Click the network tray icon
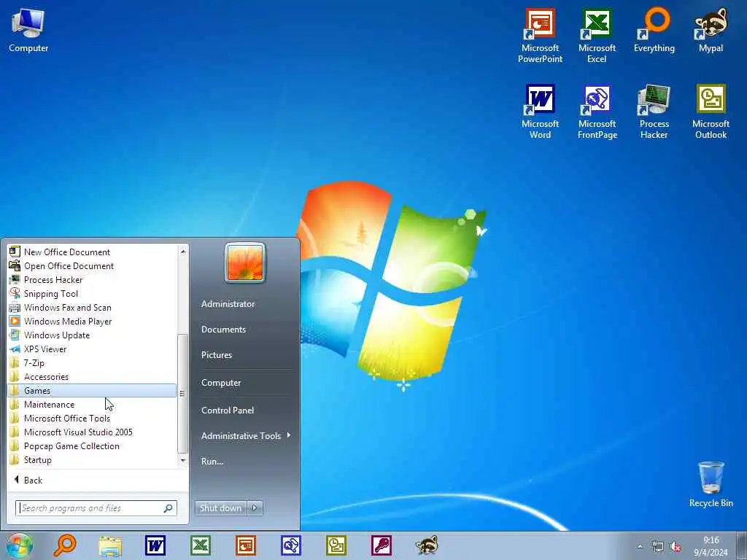 pyautogui.click(x=657, y=547)
